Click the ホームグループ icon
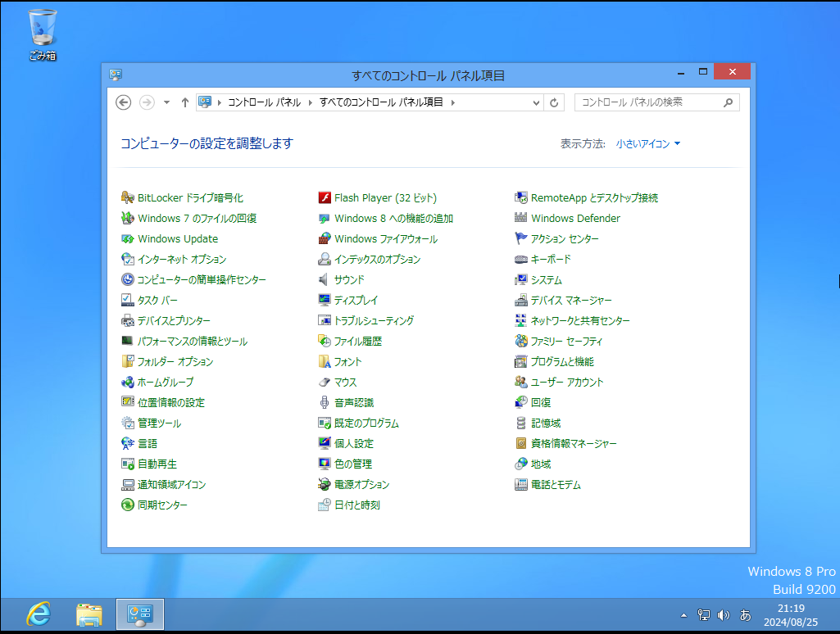 point(128,382)
